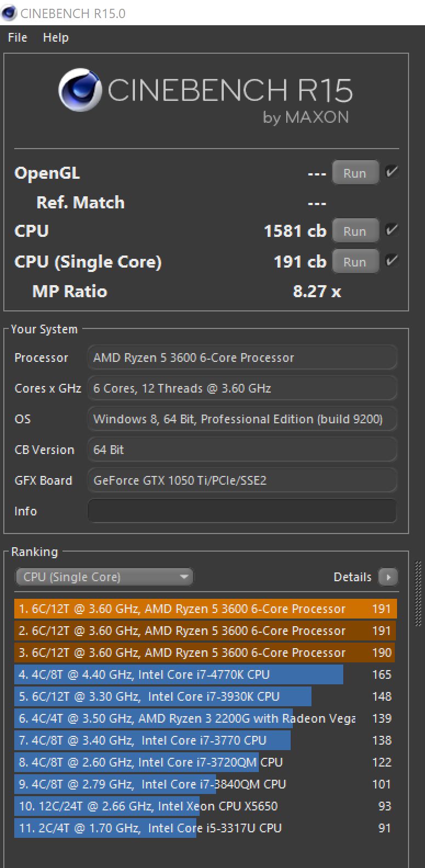Viewport: 425px width, 868px height.
Task: Run the CPU benchmark
Action: (x=355, y=231)
